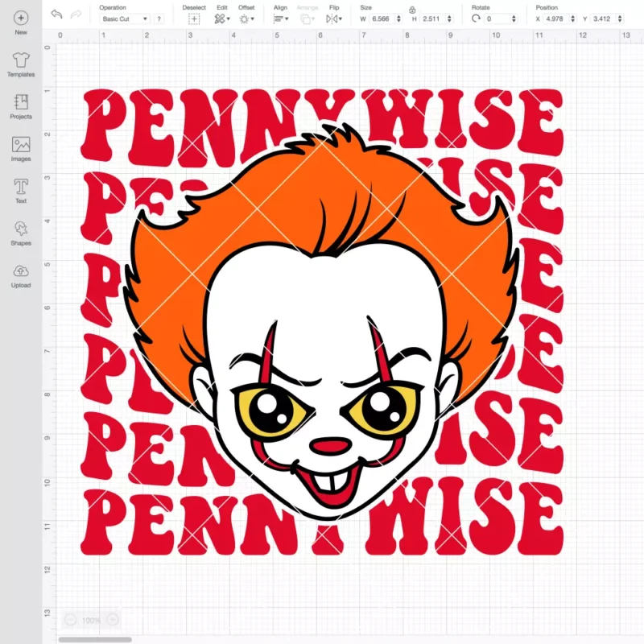644x644 pixels.
Task: Start a New project from the sidebar
Action: [x=21, y=23]
